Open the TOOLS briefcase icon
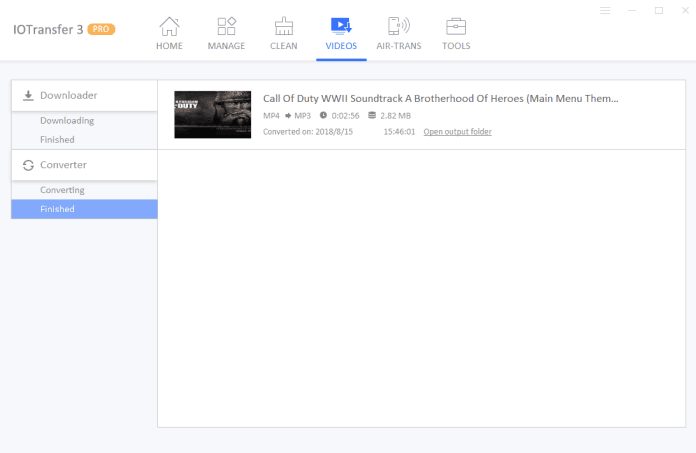The width and height of the screenshot is (696, 453). (456, 26)
